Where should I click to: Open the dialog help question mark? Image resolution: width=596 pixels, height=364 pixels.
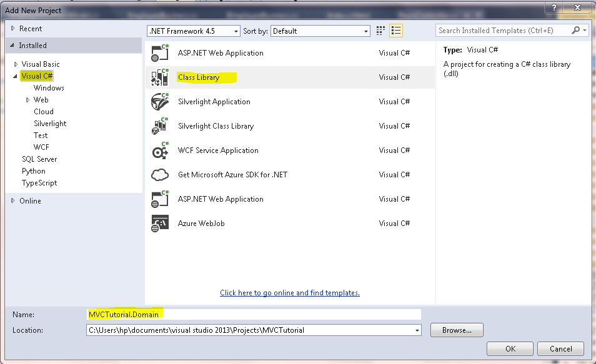[x=554, y=7]
